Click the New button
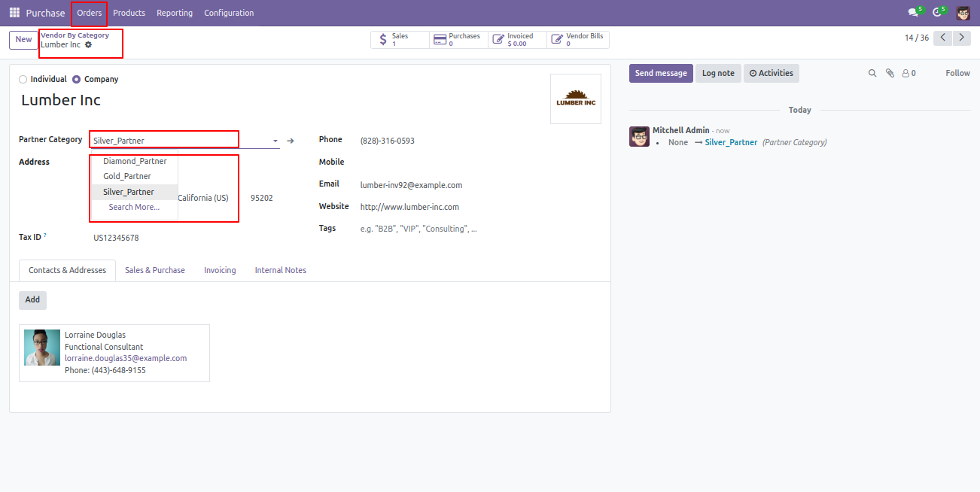The image size is (980, 492). [x=23, y=40]
